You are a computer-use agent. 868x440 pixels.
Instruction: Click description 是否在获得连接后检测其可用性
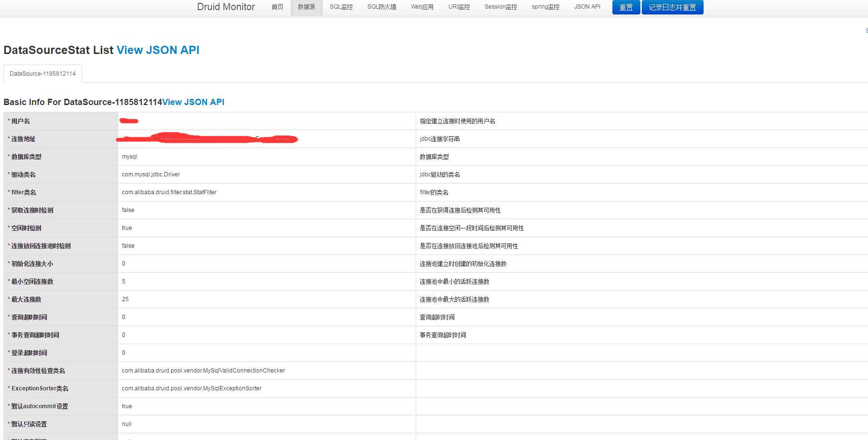[460, 210]
